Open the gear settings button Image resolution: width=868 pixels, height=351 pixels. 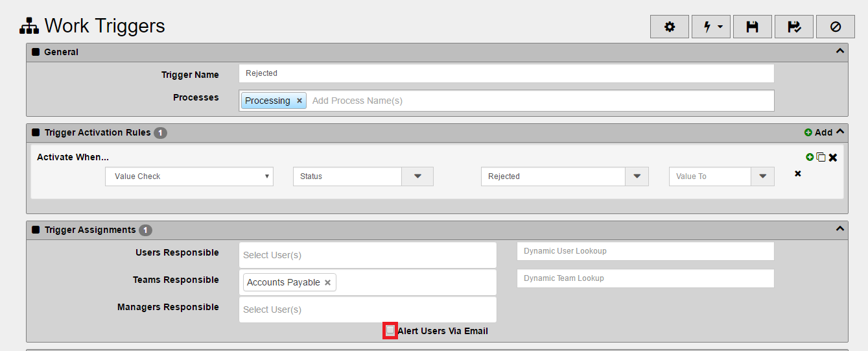[670, 27]
